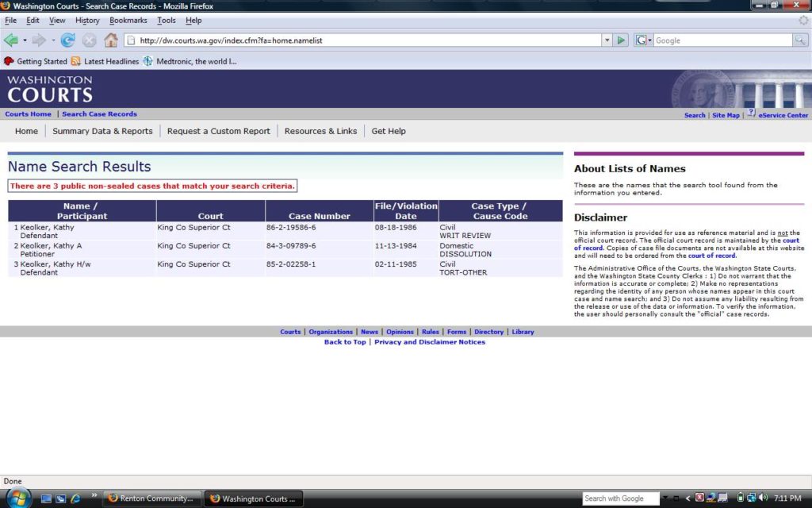Click the magnifier icon in the Google search box
Screen dimensions: 812x508
tap(801, 40)
